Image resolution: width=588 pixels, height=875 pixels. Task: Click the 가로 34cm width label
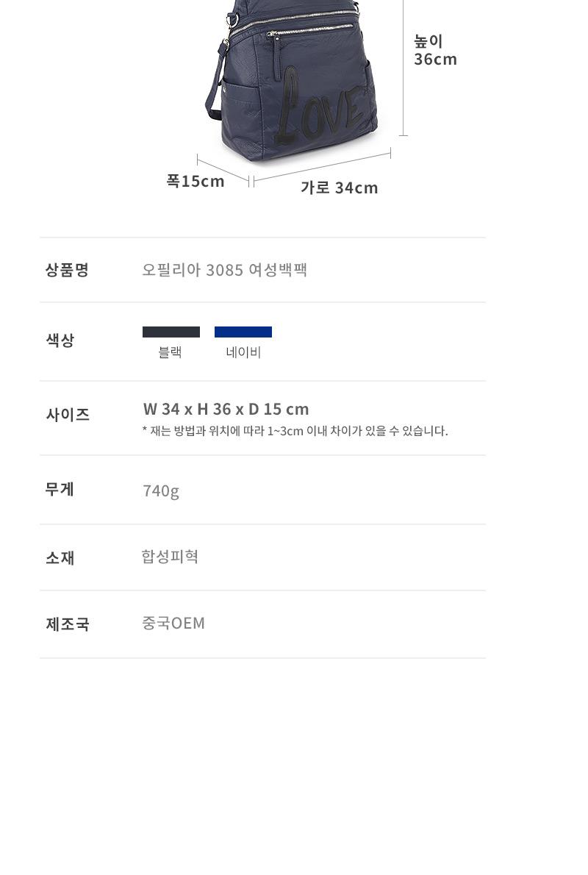(339, 187)
